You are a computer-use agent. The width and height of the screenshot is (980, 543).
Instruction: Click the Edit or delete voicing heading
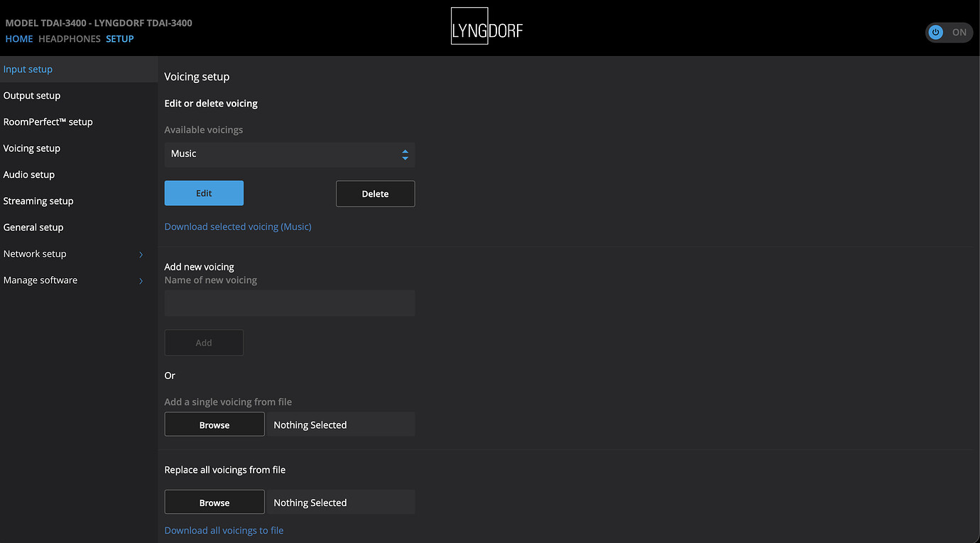211,104
